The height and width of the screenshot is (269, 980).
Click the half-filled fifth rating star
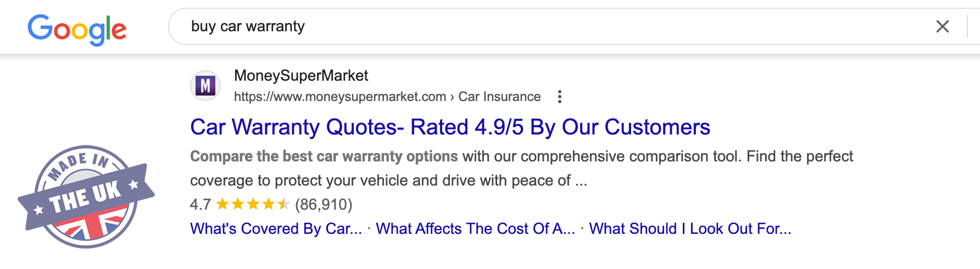tap(283, 205)
